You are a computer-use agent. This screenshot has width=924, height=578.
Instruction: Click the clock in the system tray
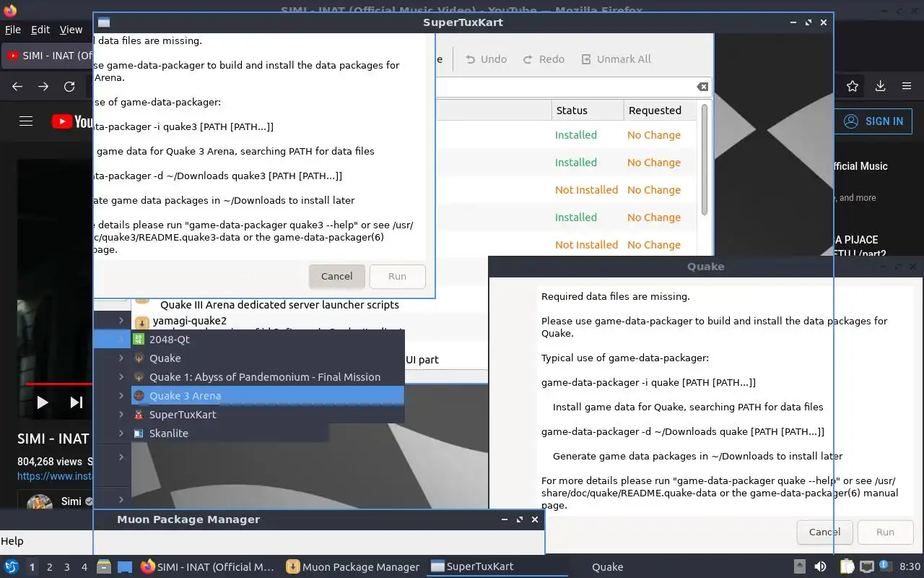910,566
